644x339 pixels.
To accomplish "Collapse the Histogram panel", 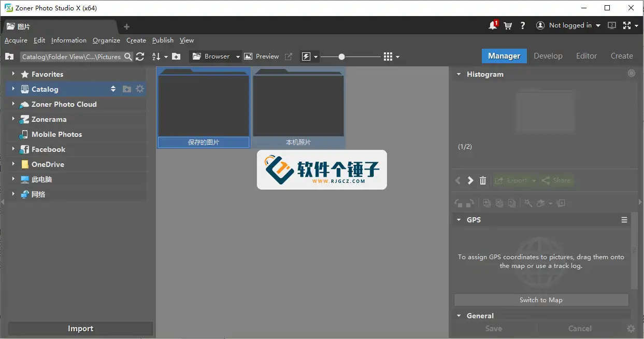I will [x=459, y=74].
